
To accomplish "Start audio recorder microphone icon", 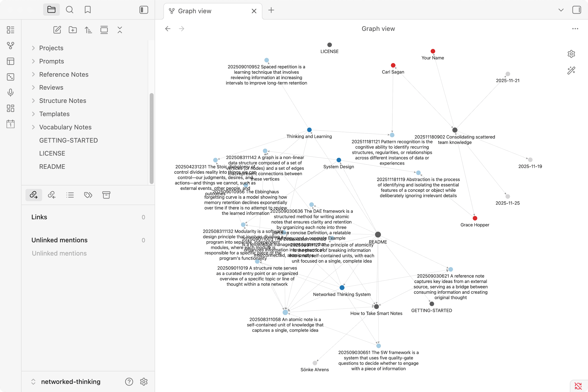I will (11, 93).
